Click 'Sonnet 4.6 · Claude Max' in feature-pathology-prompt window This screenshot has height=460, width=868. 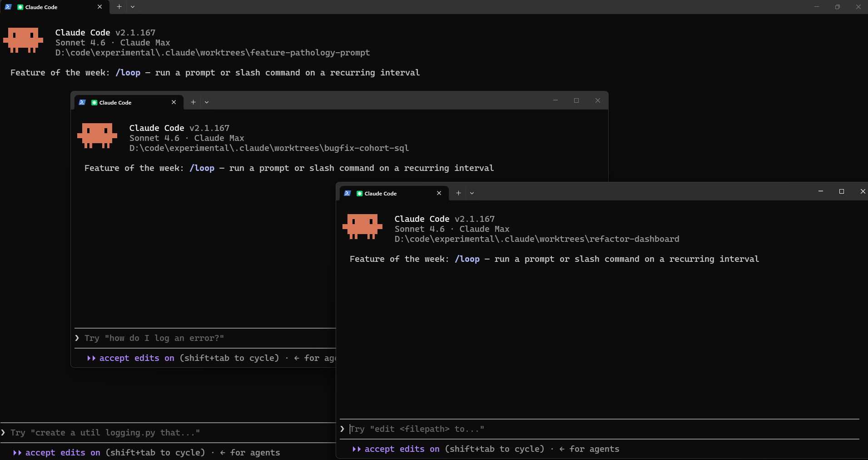113,43
